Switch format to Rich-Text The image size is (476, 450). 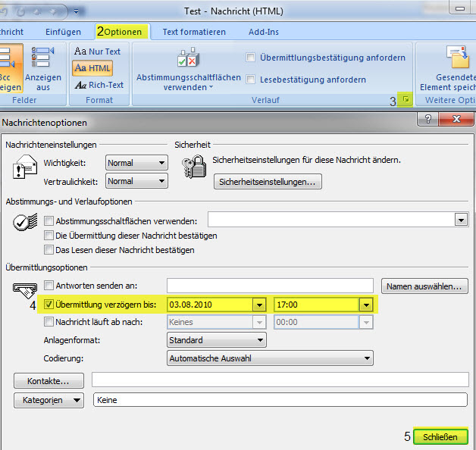tap(99, 85)
